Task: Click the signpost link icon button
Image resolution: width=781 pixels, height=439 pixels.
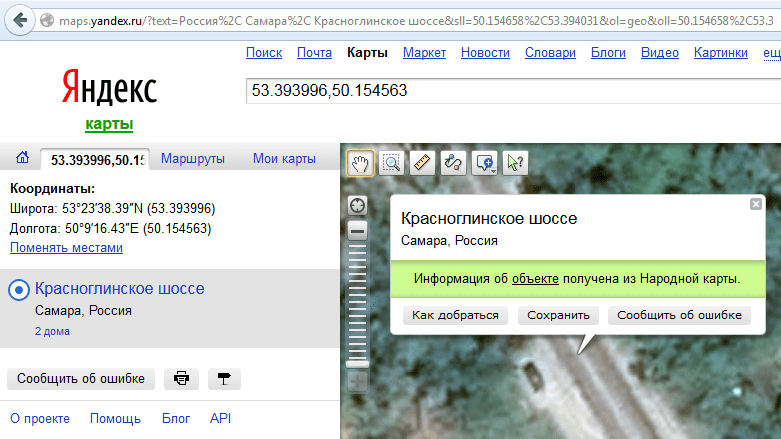Action: 224,379
